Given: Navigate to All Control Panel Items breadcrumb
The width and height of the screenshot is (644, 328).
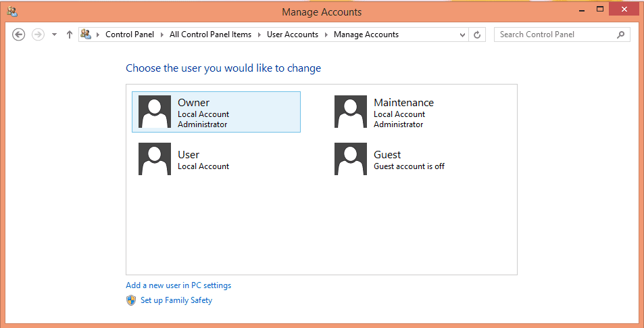Looking at the screenshot, I should (210, 34).
